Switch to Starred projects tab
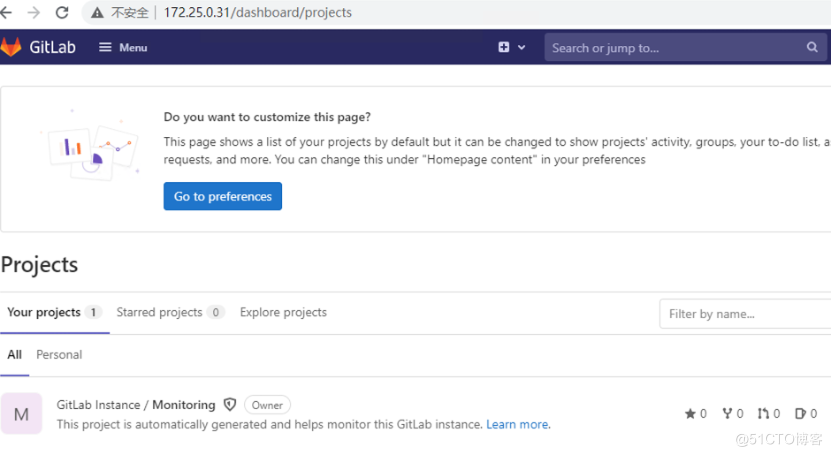 click(170, 312)
